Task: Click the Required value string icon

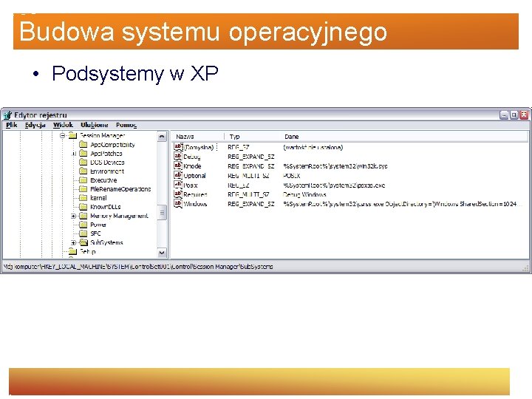Action: (x=178, y=194)
